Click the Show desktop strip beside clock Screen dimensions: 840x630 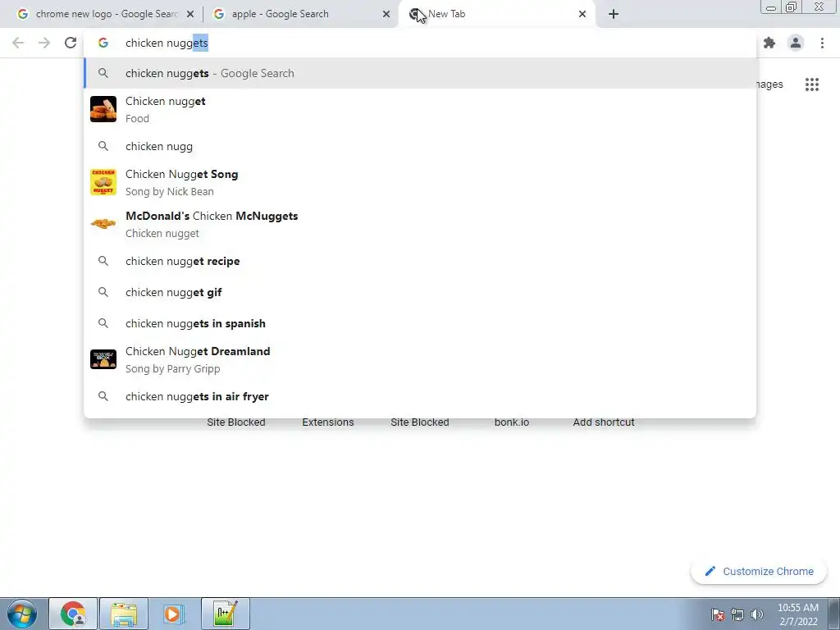click(833, 614)
